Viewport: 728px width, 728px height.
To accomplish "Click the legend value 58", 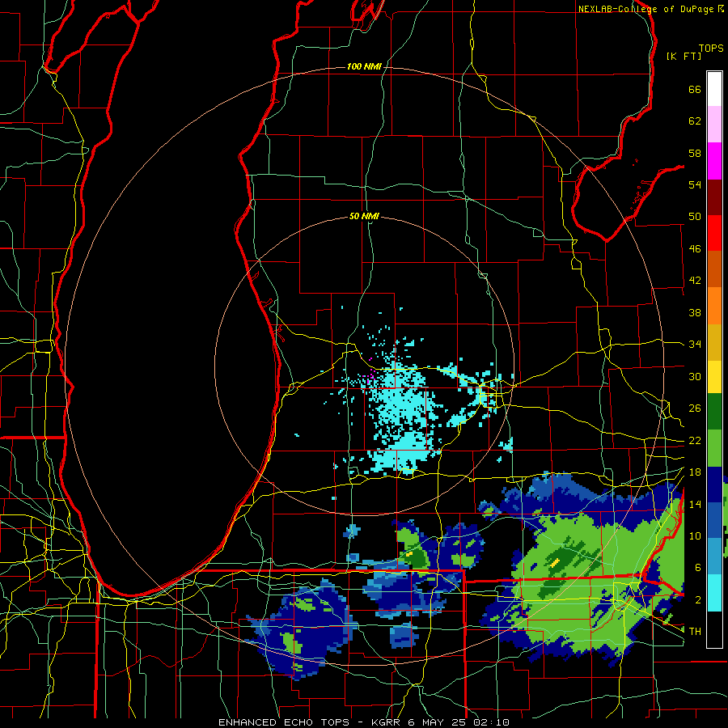I will pos(695,153).
